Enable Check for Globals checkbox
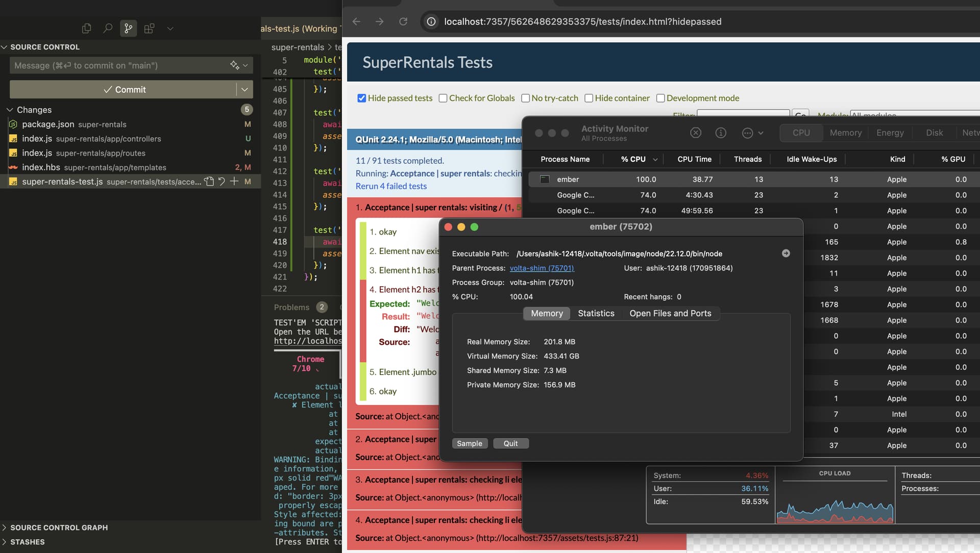The height and width of the screenshot is (553, 980). click(443, 98)
